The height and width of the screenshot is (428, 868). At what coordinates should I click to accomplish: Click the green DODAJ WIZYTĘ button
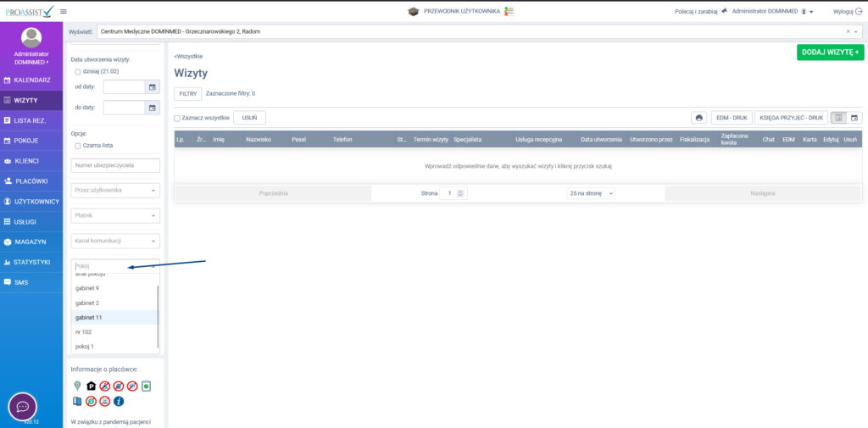830,53
